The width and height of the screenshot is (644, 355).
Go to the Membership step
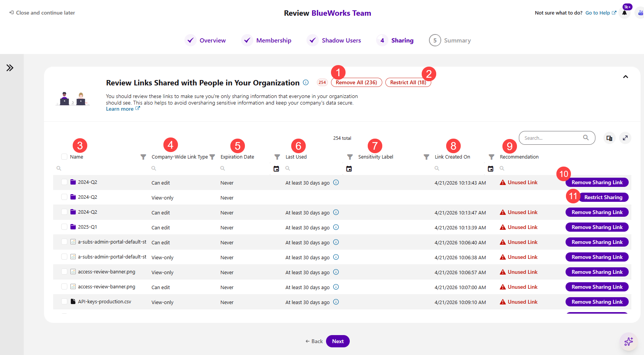(266, 40)
